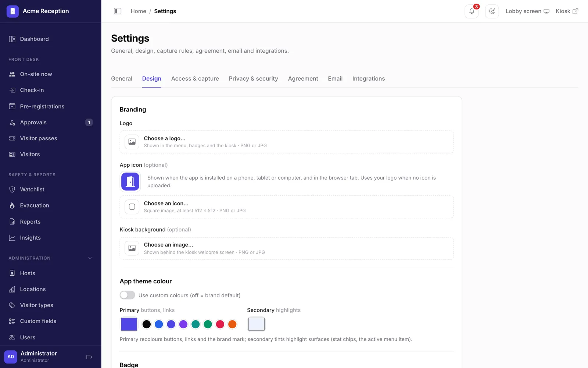Click Choose an icon upload area
Image resolution: width=588 pixels, height=368 pixels.
[x=287, y=207]
